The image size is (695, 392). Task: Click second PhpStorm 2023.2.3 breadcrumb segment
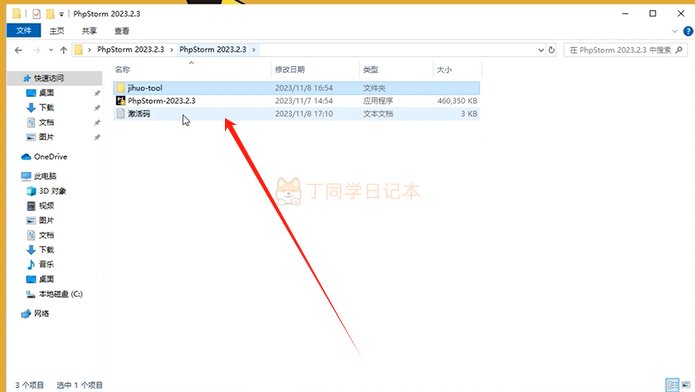[x=213, y=50]
